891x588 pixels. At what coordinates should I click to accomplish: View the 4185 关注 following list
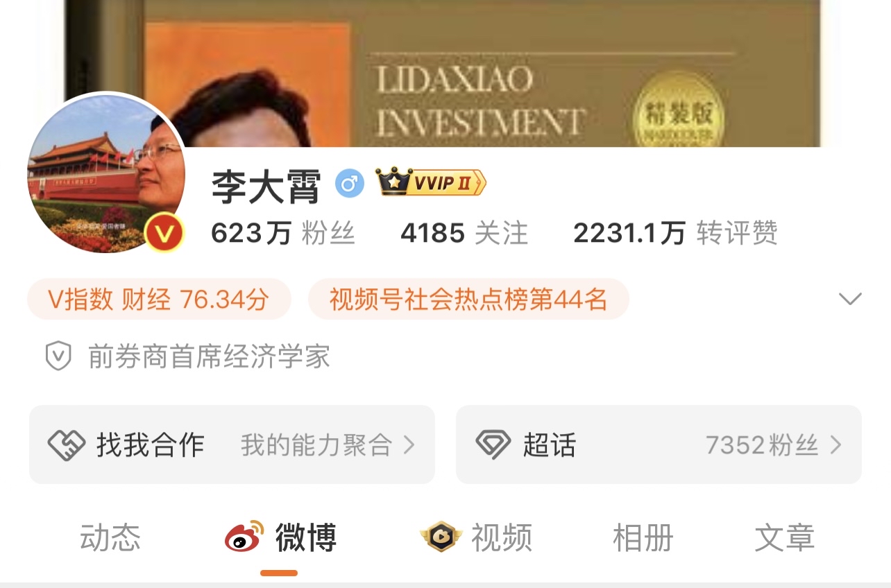tap(464, 234)
